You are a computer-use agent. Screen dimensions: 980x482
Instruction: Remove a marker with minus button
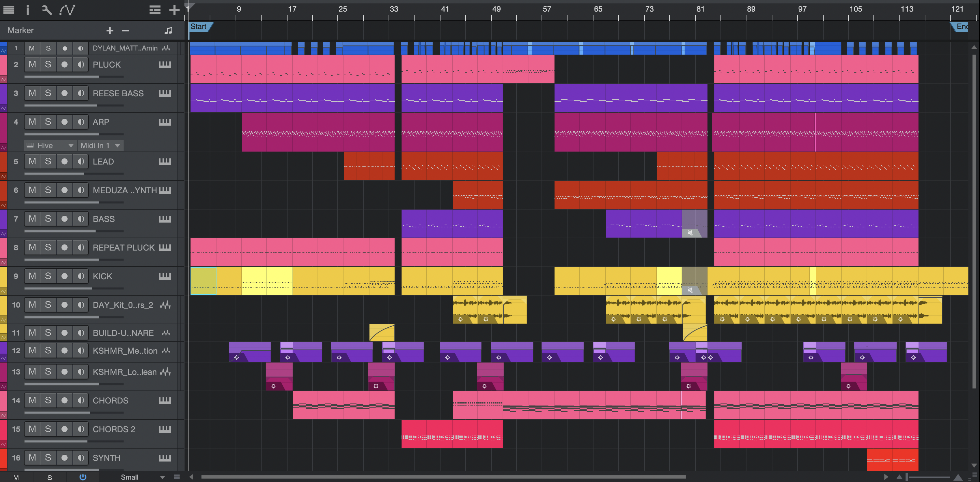[x=126, y=30]
